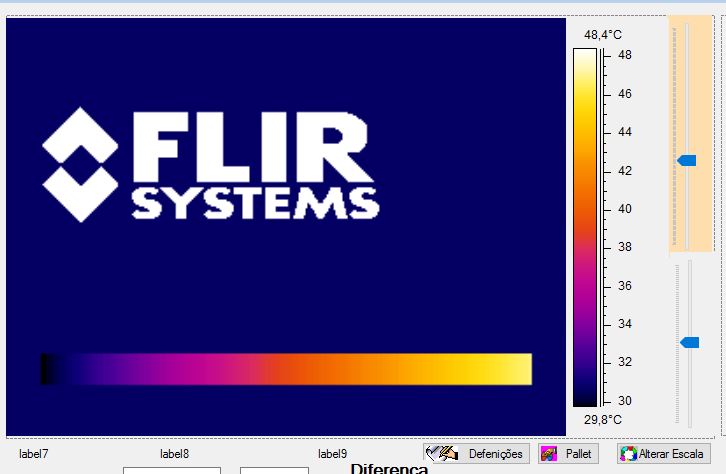This screenshot has height=474, width=726.
Task: Click the vertical temperature color scale bar
Action: (x=585, y=228)
